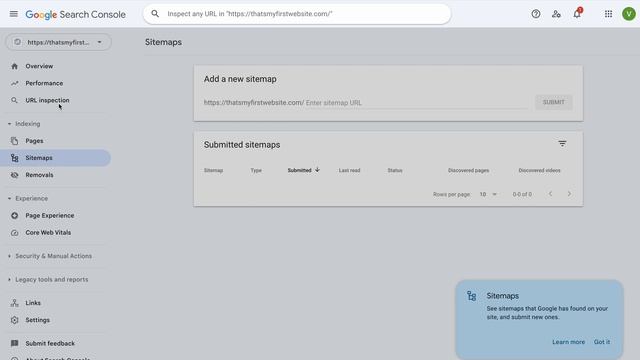Image resolution: width=640 pixels, height=360 pixels.
Task: Go to previous page of sitemaps table
Action: (550, 194)
